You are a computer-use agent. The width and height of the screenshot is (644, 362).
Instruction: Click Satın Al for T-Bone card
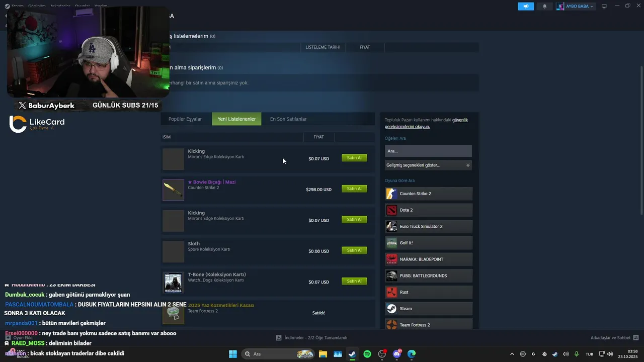(354, 281)
